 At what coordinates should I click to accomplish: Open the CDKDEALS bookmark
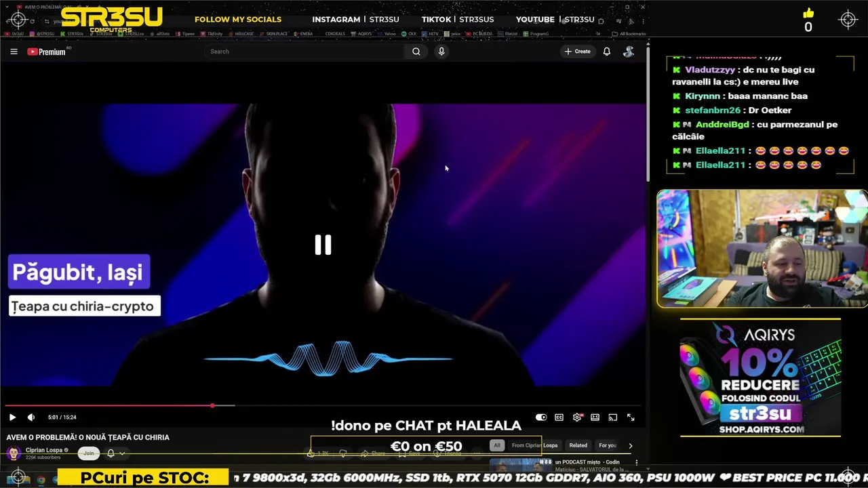click(x=335, y=34)
